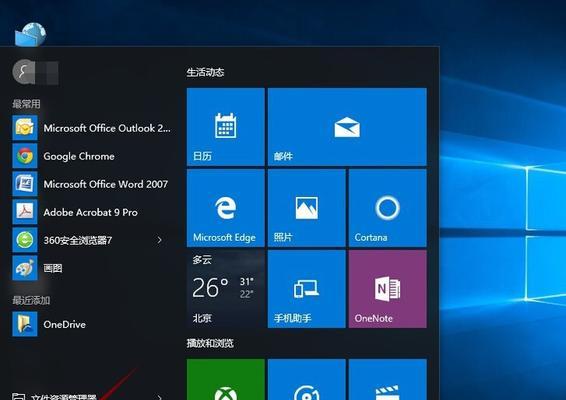Open the weather tile showing 北京
Screen dimensions: 566x400
226,289
